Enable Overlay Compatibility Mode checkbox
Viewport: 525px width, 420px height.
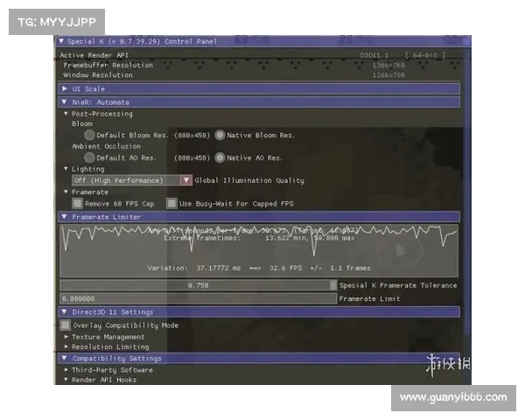coord(65,325)
